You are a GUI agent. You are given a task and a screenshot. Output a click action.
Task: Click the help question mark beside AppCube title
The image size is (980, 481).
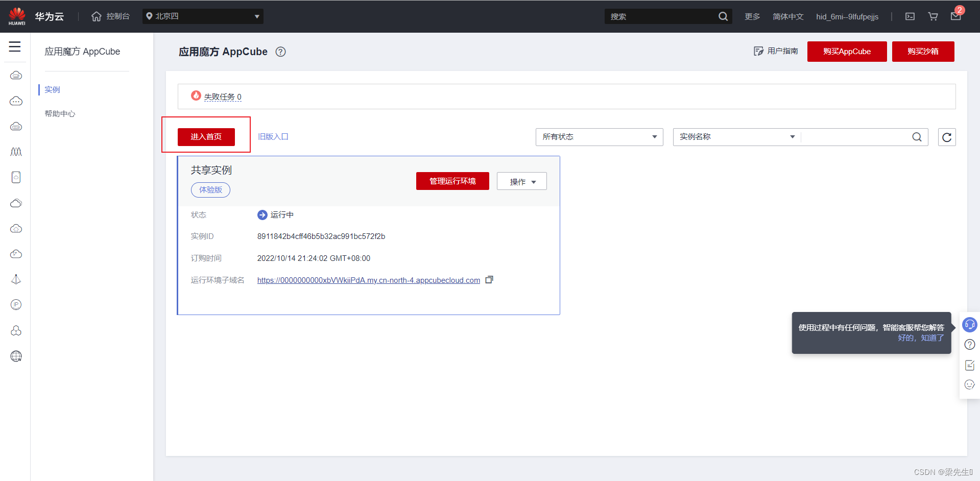click(280, 52)
